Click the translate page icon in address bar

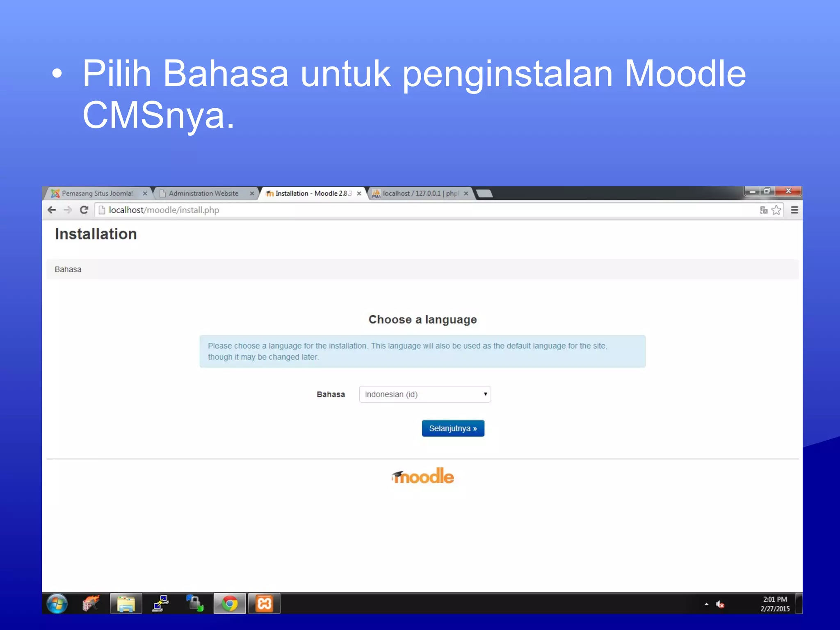(x=763, y=210)
